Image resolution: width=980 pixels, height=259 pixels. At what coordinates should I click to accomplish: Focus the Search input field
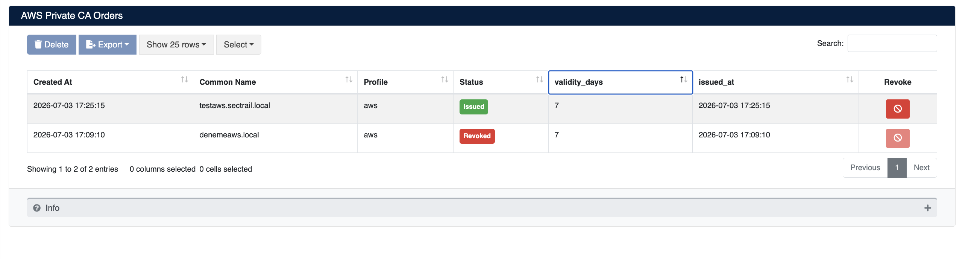click(892, 43)
